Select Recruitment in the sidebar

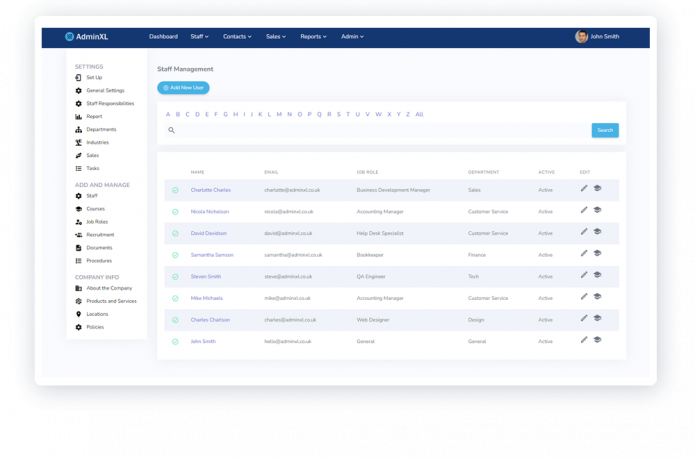click(x=100, y=235)
